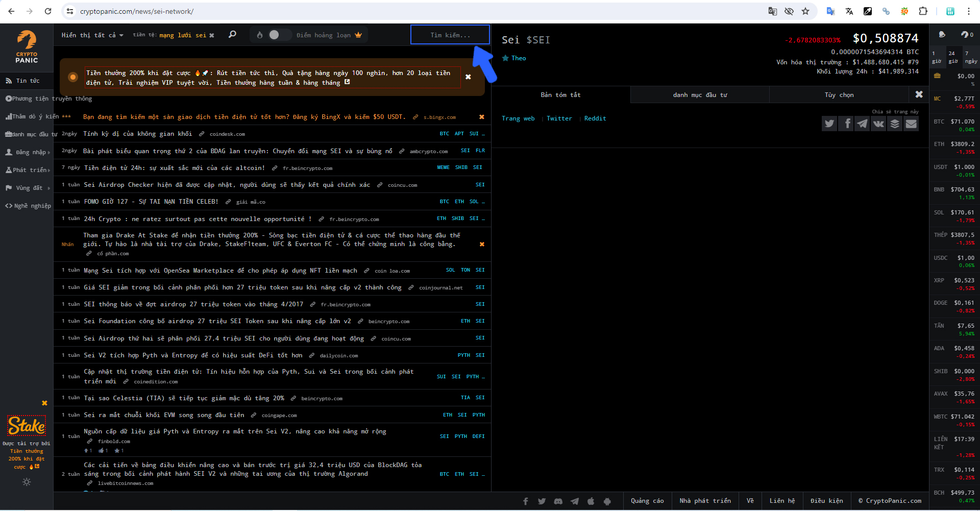Dismiss the 200% bonus ad banner
Viewport: 980px width, 511px height.
468,77
